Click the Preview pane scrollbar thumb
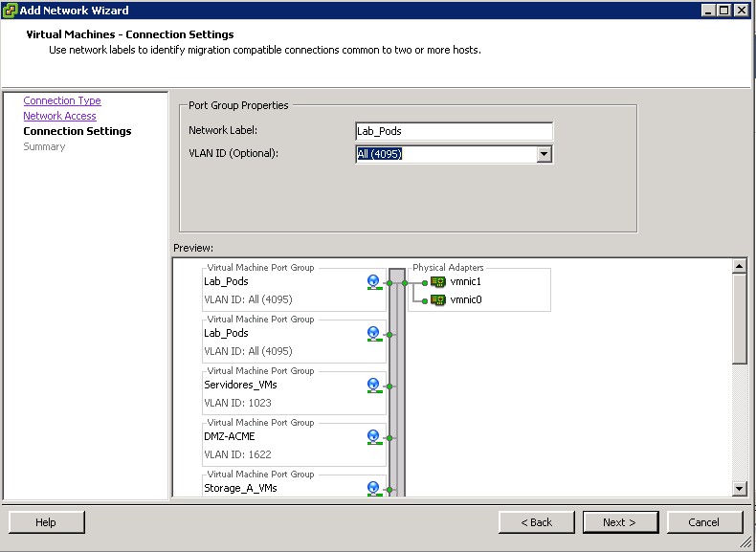Image resolution: width=756 pixels, height=552 pixels. (x=739, y=318)
